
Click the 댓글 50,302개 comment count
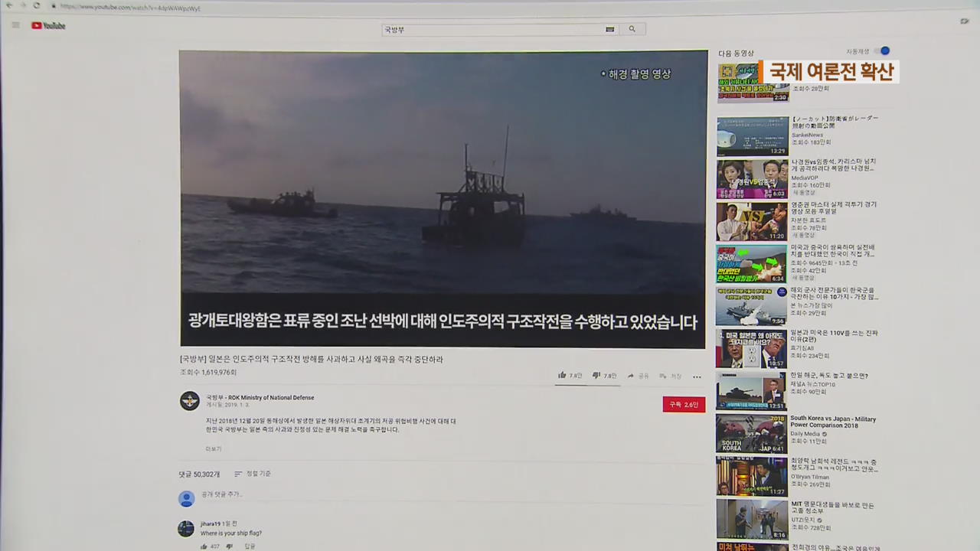pyautogui.click(x=200, y=474)
